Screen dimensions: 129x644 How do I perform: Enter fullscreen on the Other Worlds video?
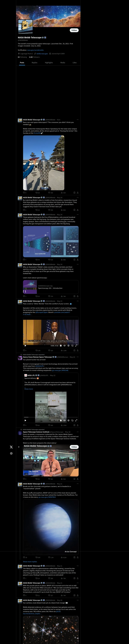76,346
